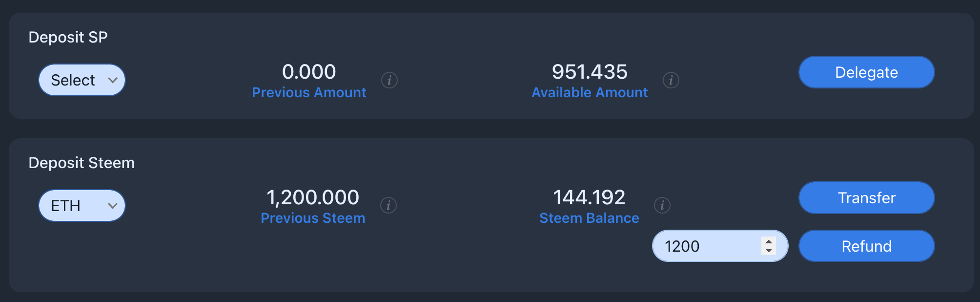Image resolution: width=980 pixels, height=302 pixels.
Task: Open the Select dropdown under Deposit SP
Action: pyautogui.click(x=82, y=80)
